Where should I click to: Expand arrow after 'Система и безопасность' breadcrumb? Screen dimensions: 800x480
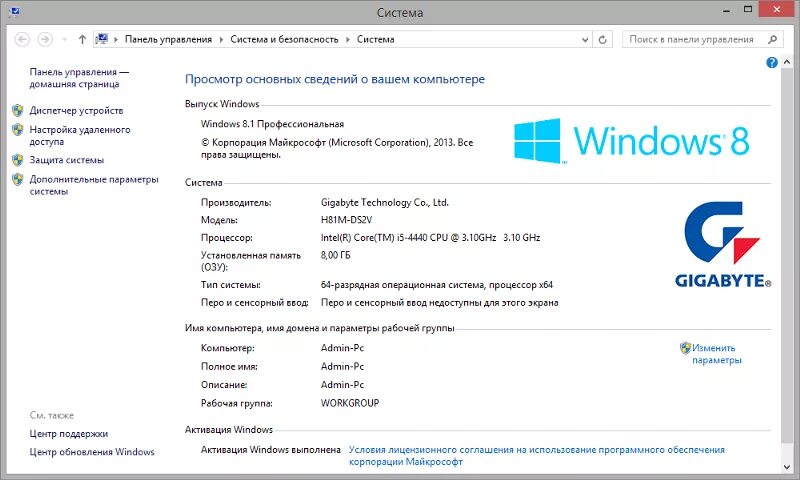tap(347, 39)
